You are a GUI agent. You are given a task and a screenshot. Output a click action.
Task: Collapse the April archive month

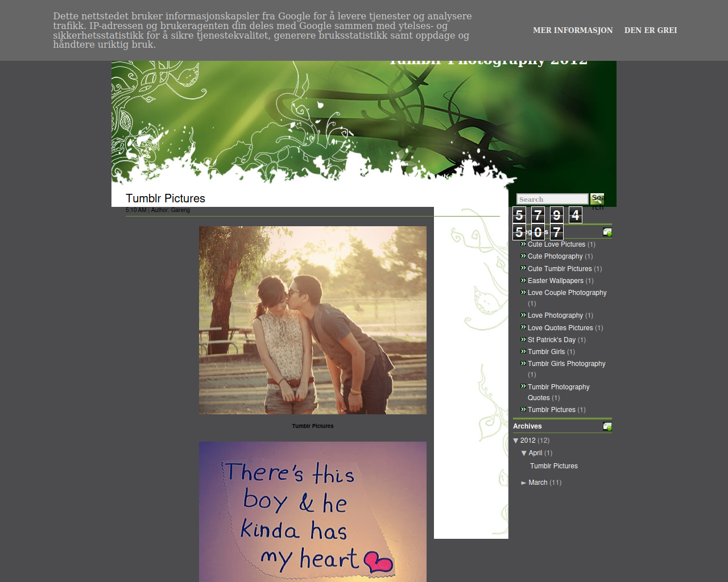pos(524,453)
